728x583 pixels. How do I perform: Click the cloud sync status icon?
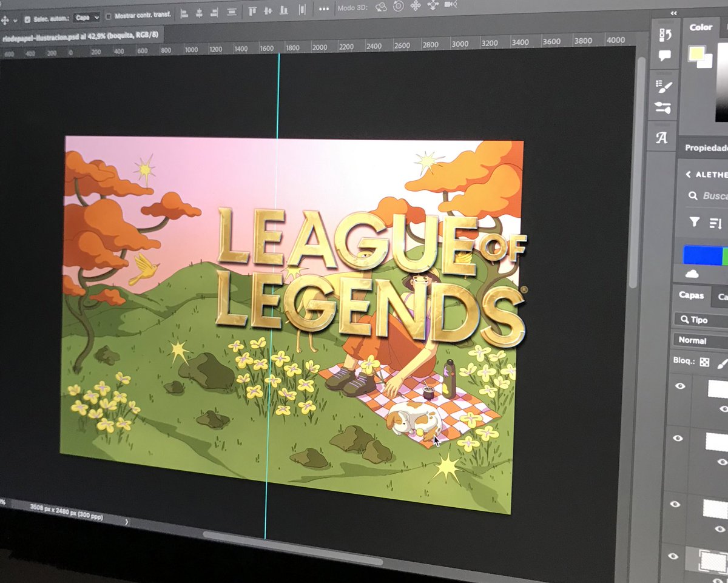point(691,274)
